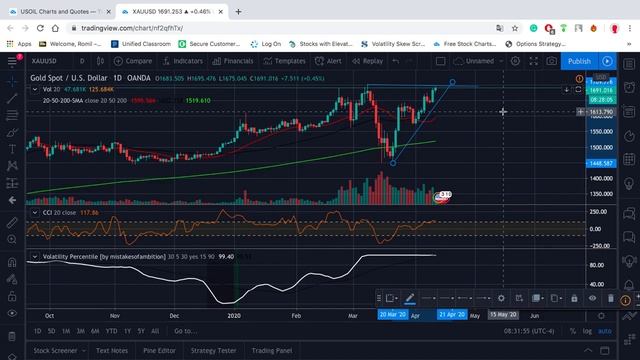640x360 pixels.
Task: Open the drawing template dropdown in floating toolbar
Action: [x=392, y=298]
